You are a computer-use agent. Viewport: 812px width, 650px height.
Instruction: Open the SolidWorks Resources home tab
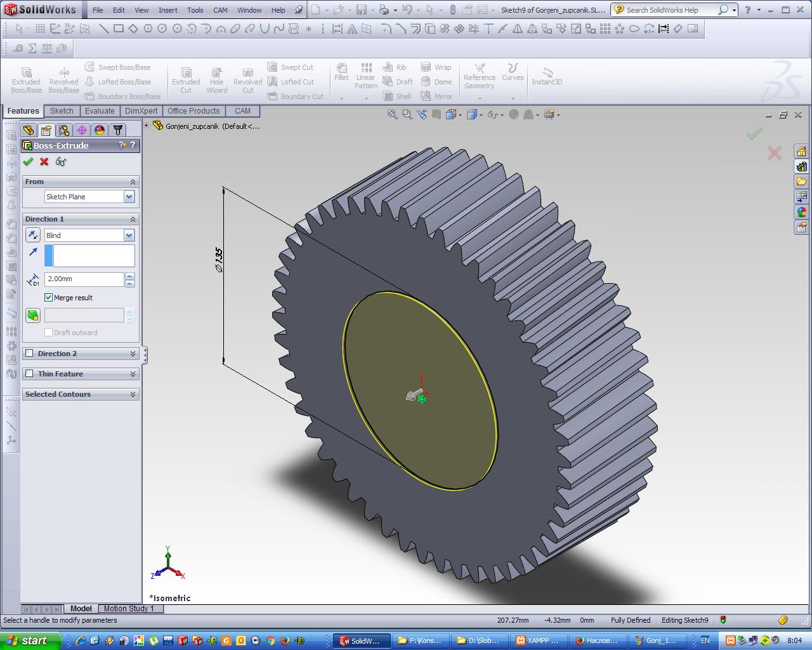pos(802,151)
